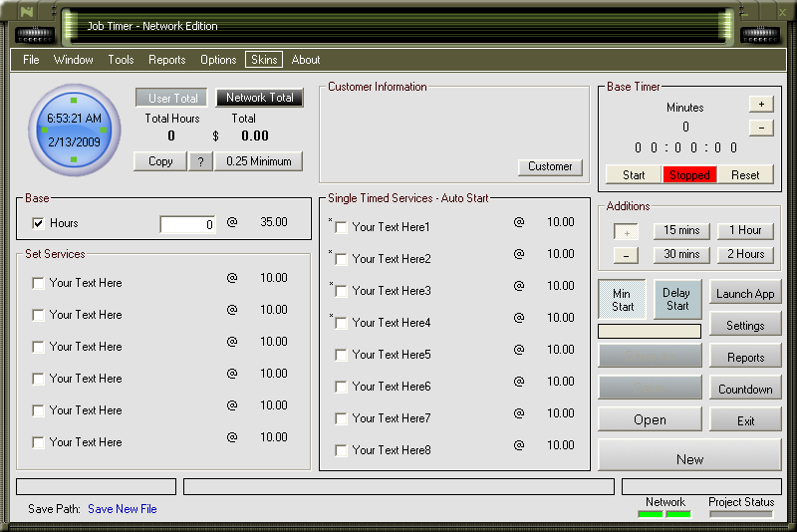Open the Reports menu

(x=166, y=60)
